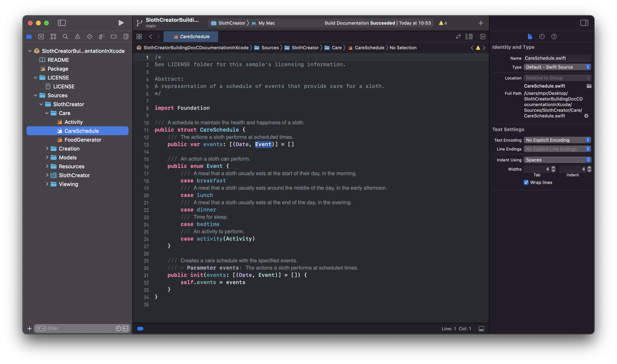The image size is (617, 364).
Task: Click the Add Editor on Right icon
Action: coord(483,37)
